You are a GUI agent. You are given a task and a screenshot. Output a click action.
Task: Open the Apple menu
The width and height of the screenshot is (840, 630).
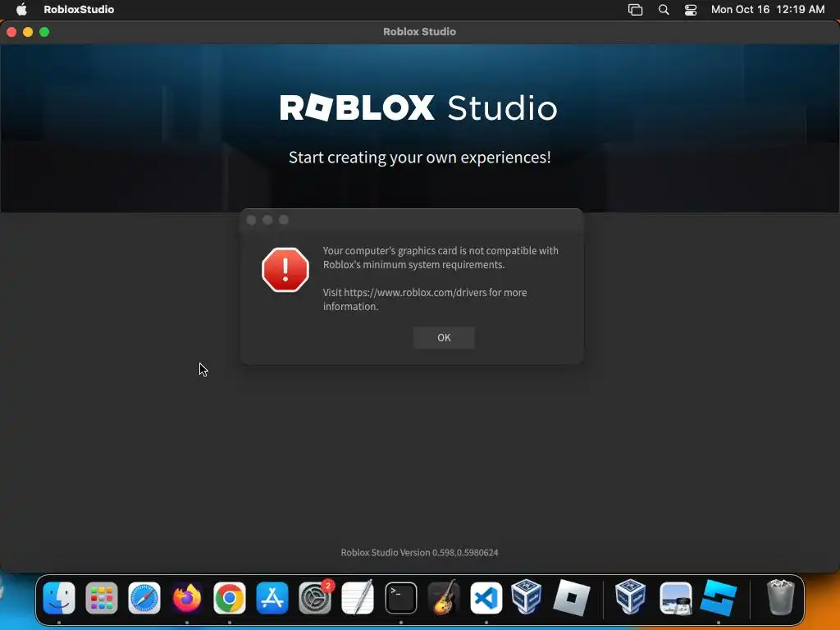click(21, 9)
